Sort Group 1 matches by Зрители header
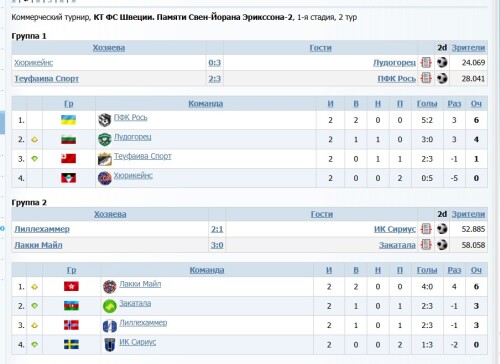Screen dimensions: 500x364 tap(468, 48)
